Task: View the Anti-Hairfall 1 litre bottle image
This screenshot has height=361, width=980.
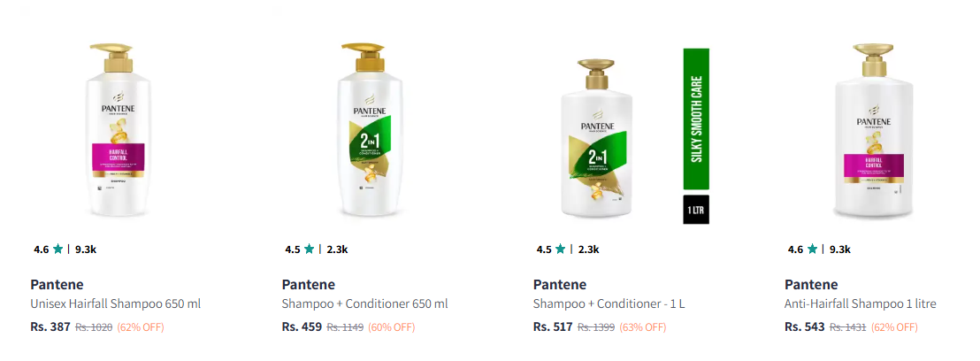Action: tap(872, 131)
